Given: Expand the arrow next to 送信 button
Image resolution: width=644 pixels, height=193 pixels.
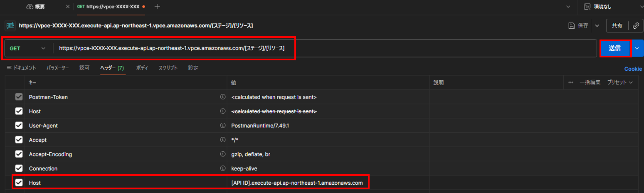Looking at the screenshot, I should (637, 48).
